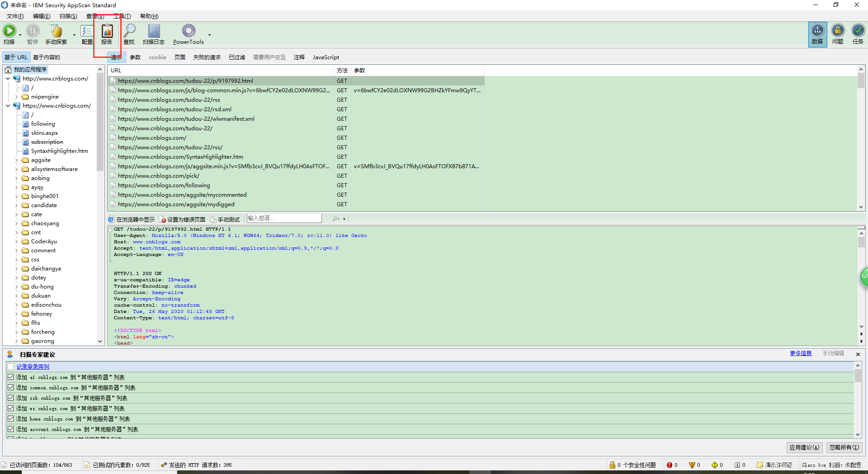Image resolution: width=868 pixels, height=474 pixels.
Task: Click Apply Recommendations (应用建议) button
Action: point(804,447)
